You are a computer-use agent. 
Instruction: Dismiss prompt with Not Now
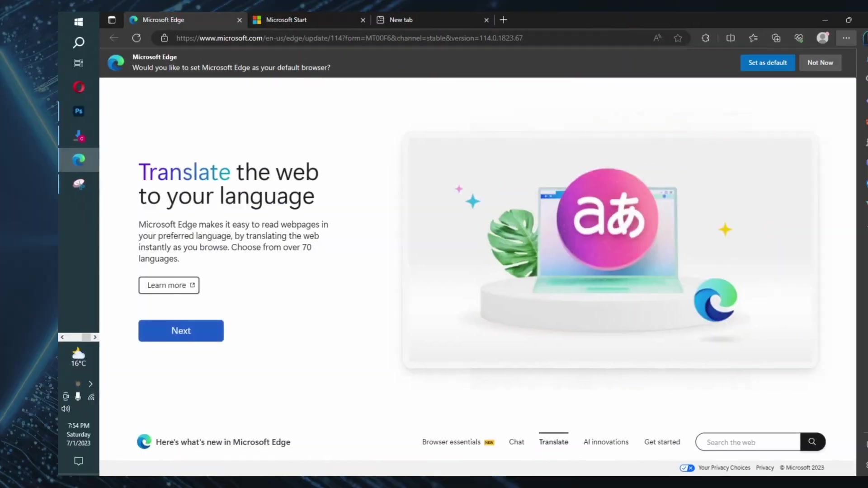pyautogui.click(x=820, y=63)
